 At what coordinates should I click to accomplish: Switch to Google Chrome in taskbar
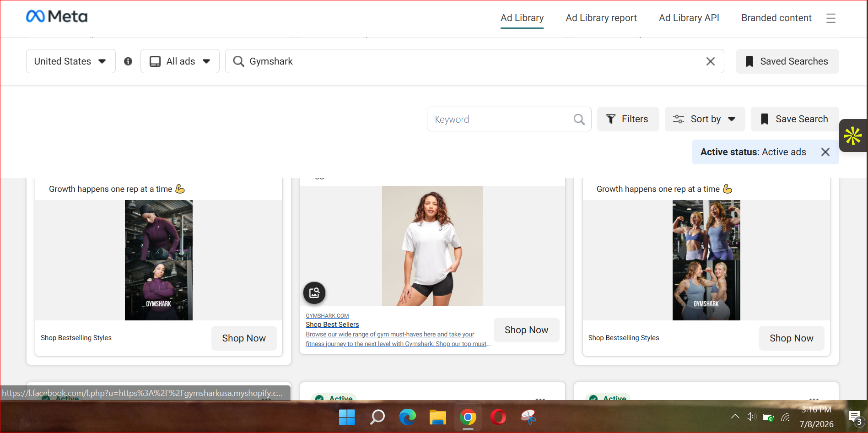pos(468,417)
